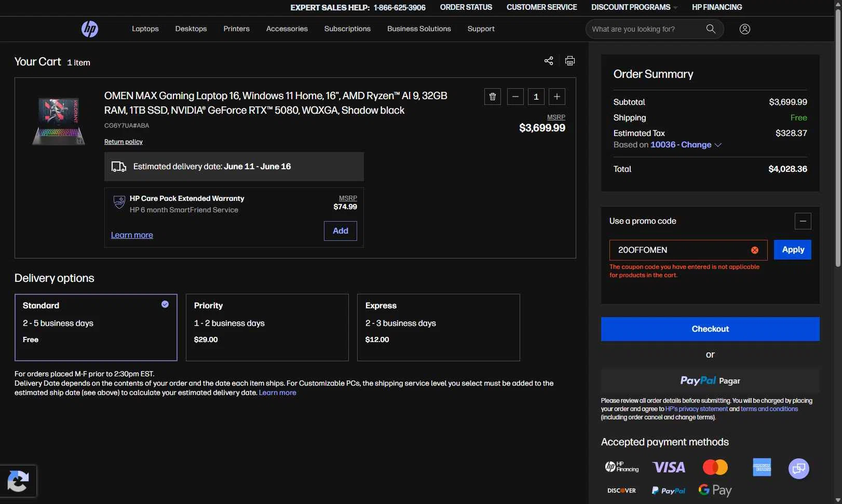Click the Discover payment logo

[621, 491]
